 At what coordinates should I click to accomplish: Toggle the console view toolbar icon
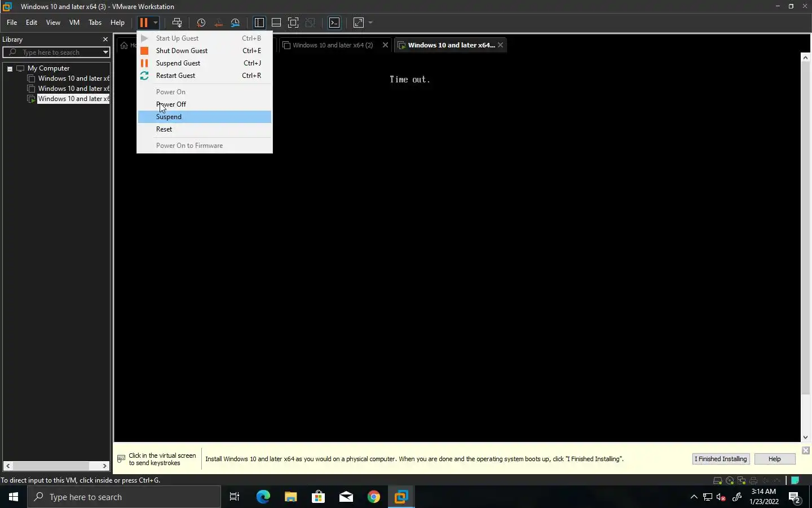[334, 23]
